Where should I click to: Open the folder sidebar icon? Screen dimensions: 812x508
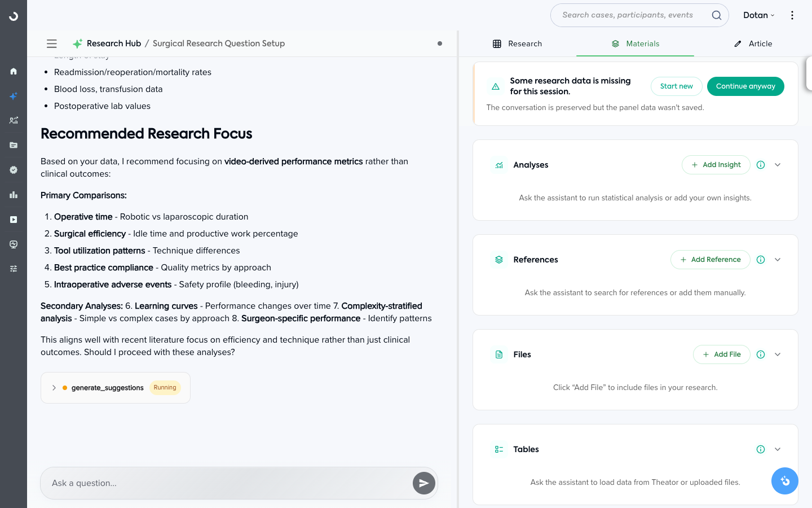click(14, 145)
